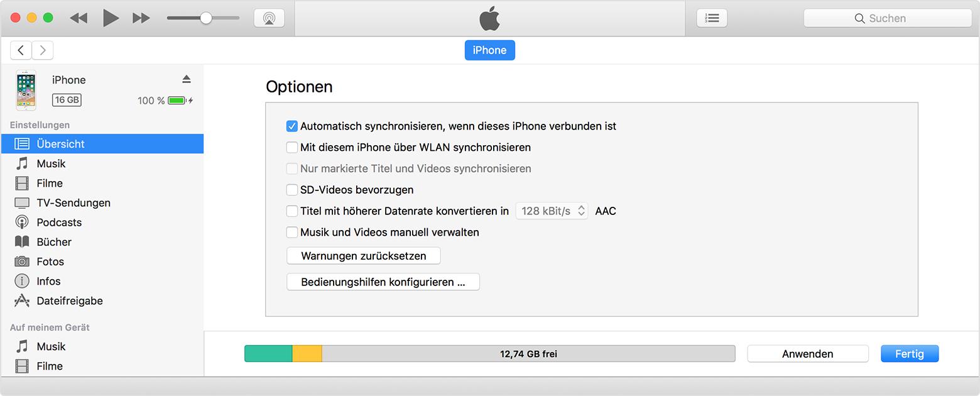Select the iPhone tab at top
This screenshot has width=980, height=396.
(489, 50)
